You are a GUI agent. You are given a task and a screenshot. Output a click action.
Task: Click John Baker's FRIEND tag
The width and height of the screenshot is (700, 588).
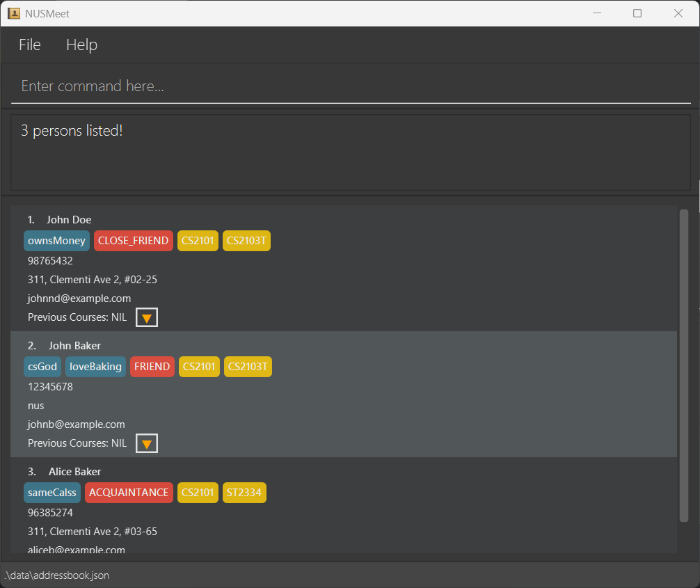[152, 367]
